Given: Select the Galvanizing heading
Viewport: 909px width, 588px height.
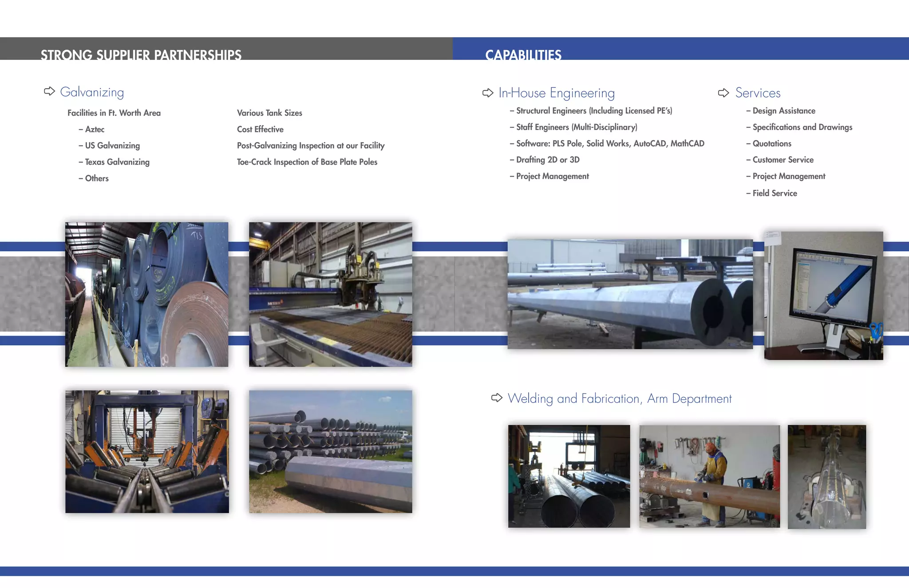Looking at the screenshot, I should (92, 92).
